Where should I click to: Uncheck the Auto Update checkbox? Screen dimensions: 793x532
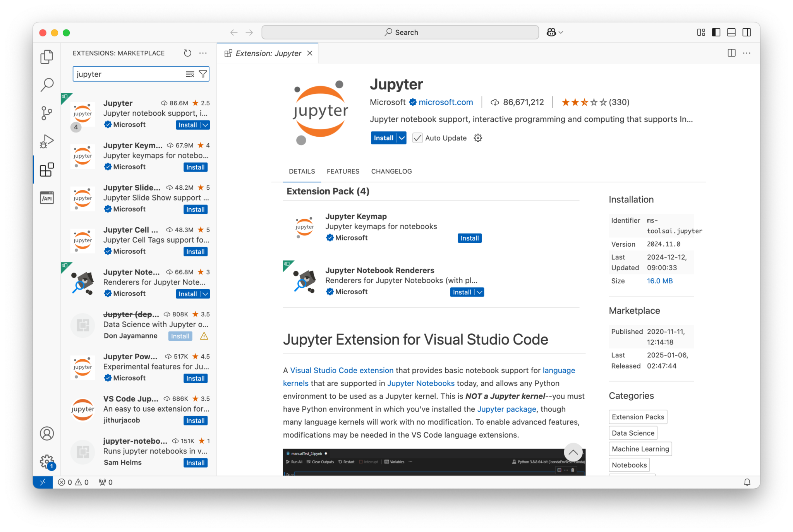click(x=417, y=138)
